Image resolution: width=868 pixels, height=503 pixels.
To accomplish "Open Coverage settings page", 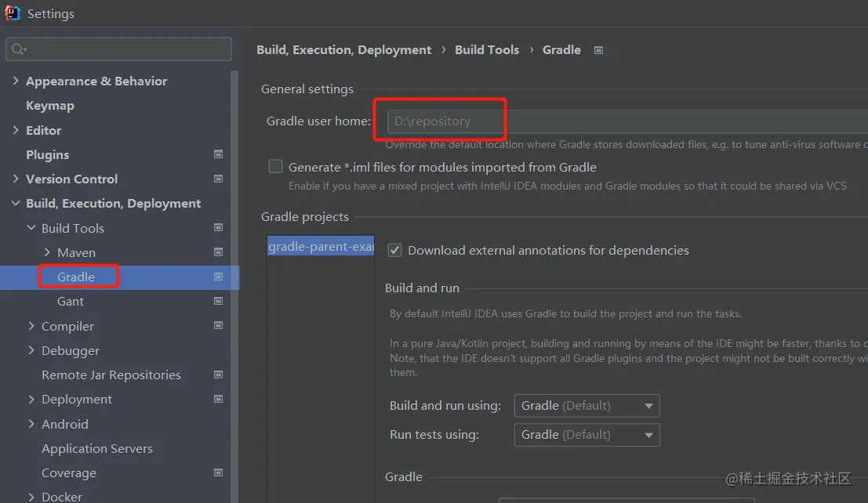I will [x=69, y=472].
